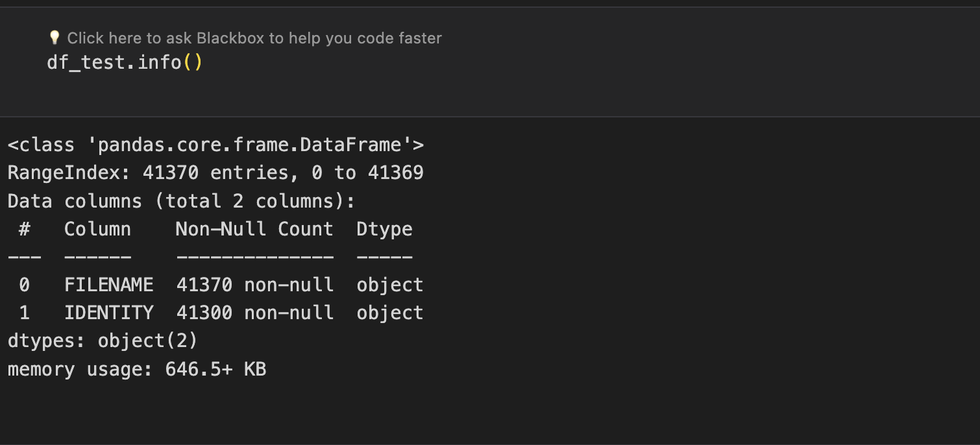Click the memory usage 646.5+ KB line

137,370
